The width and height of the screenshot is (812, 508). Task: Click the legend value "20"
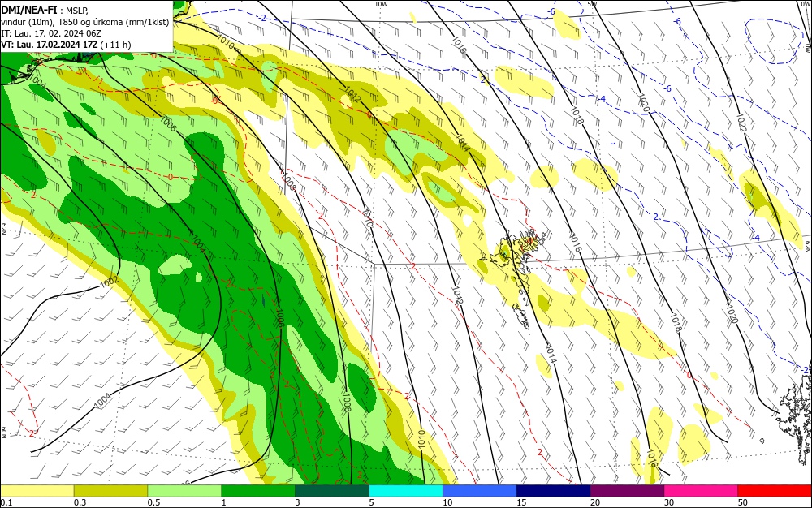595,502
